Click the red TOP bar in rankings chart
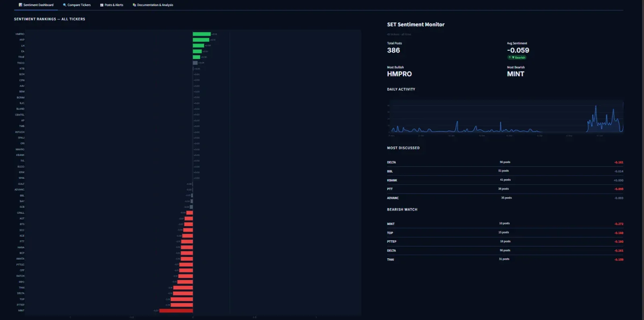This screenshot has width=644, height=320. (182, 299)
